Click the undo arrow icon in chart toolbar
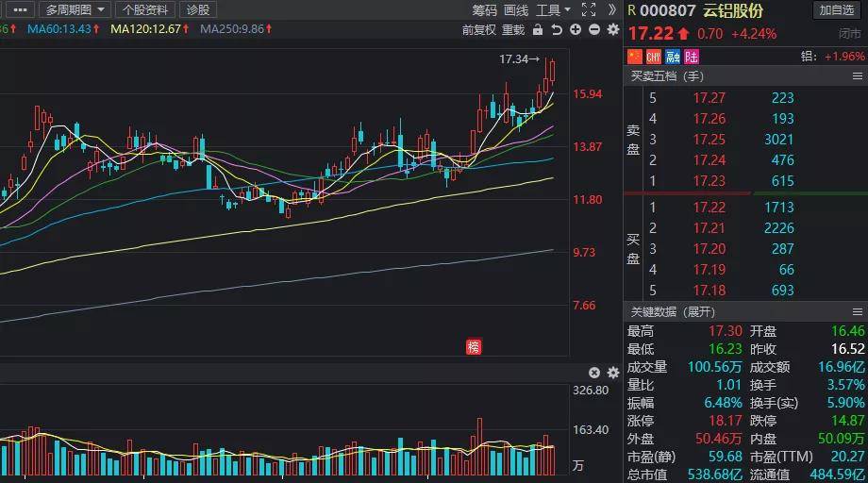868x483 pixels. tap(557, 29)
